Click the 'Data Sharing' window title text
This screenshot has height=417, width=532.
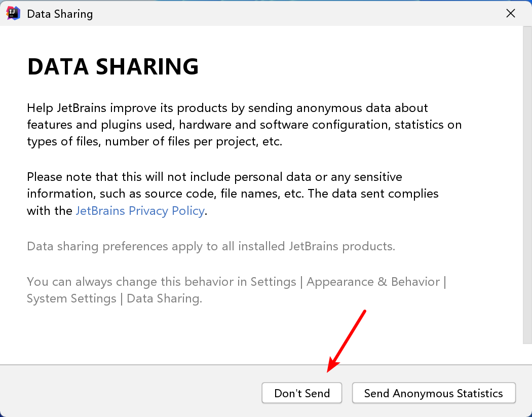(x=60, y=14)
